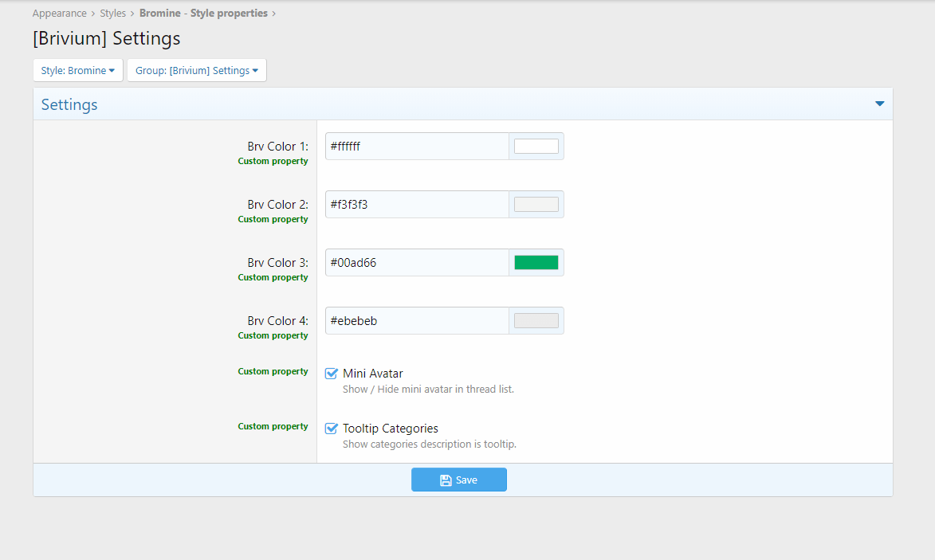Uncheck the Mini Avatar checkbox
Viewport: 935px width, 560px height.
[332, 374]
